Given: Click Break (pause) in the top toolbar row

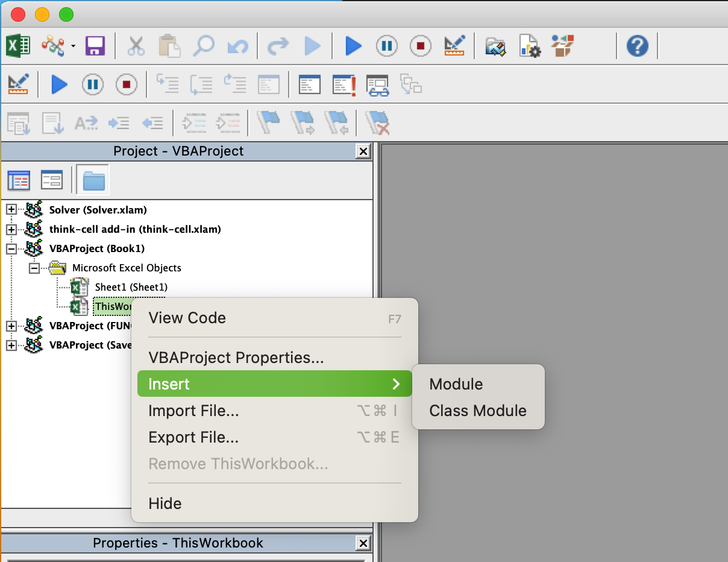Looking at the screenshot, I should (387, 46).
